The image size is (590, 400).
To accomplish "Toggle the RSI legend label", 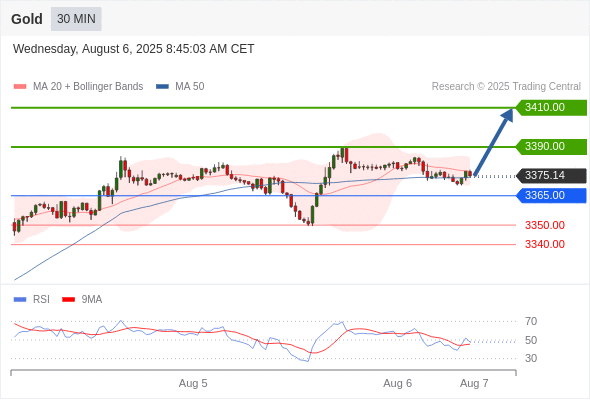I will point(41,300).
